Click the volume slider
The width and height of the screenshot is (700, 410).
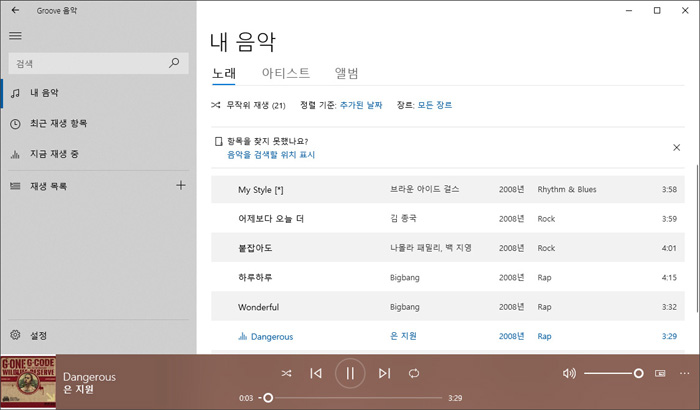613,373
